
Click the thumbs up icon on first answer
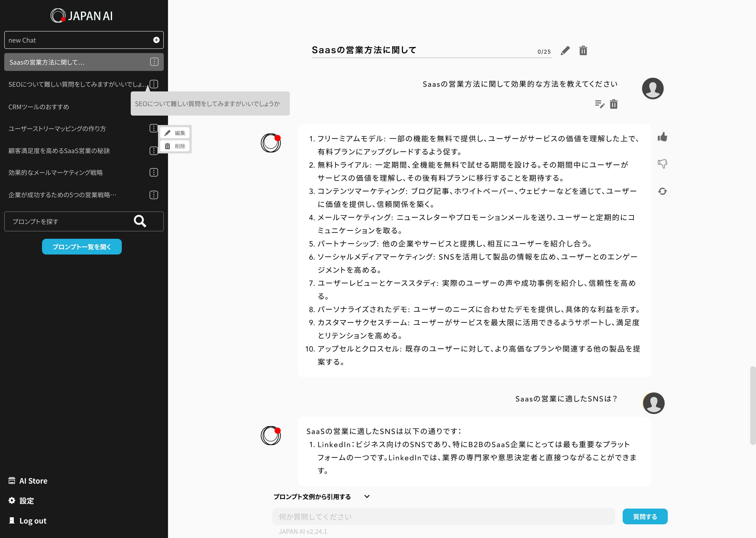662,137
